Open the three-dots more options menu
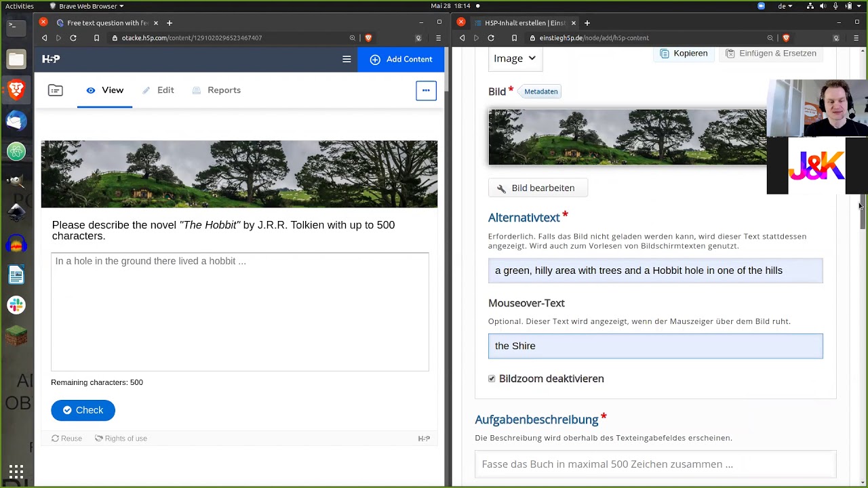The image size is (868, 488). click(426, 90)
